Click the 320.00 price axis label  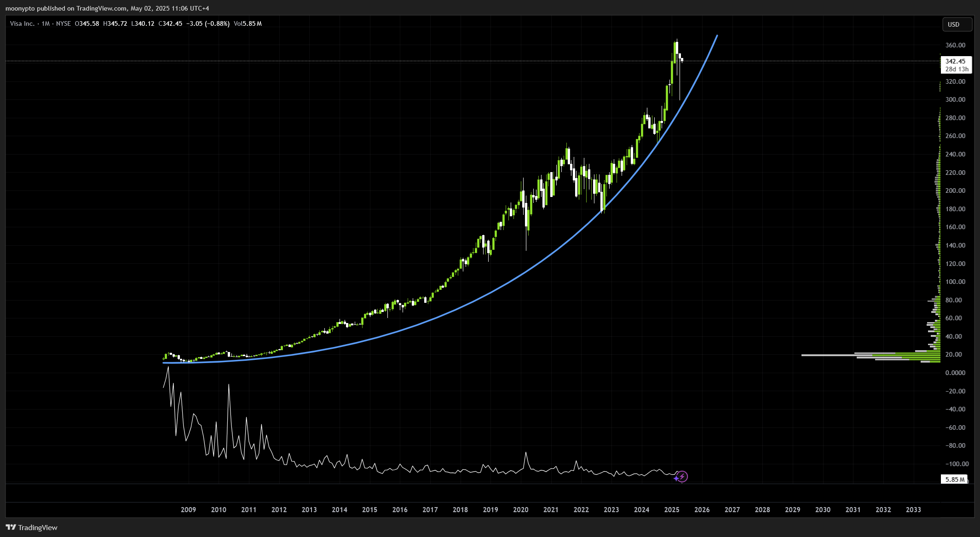pos(955,81)
